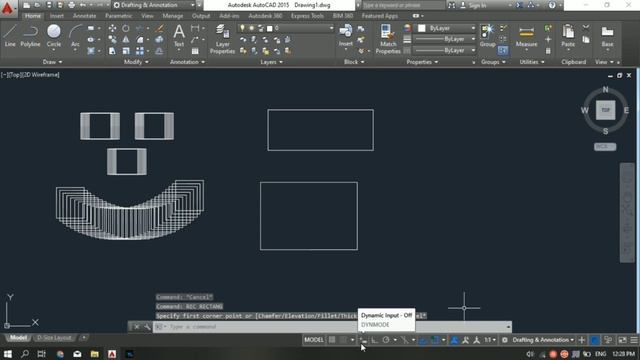Click the Scale tool icon
Screen dimensions: 640x360
pos(126,51)
